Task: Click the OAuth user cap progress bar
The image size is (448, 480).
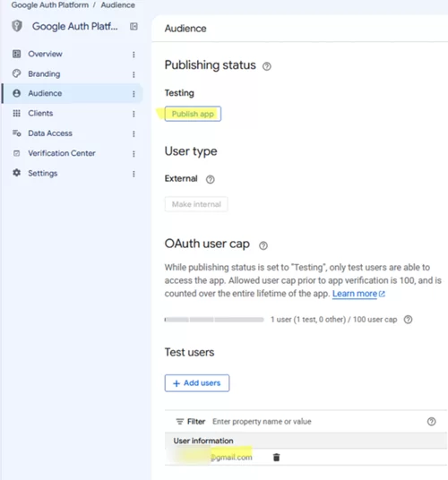Action: pyautogui.click(x=214, y=320)
